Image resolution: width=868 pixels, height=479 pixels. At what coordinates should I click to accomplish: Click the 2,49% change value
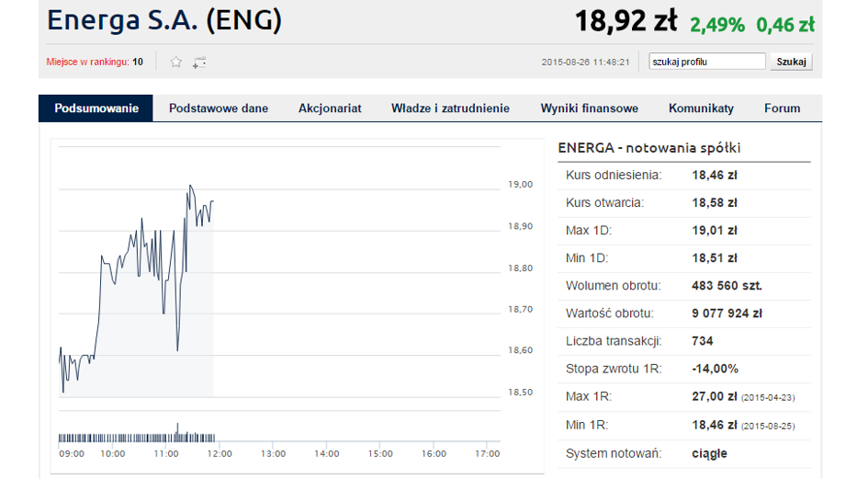point(717,25)
